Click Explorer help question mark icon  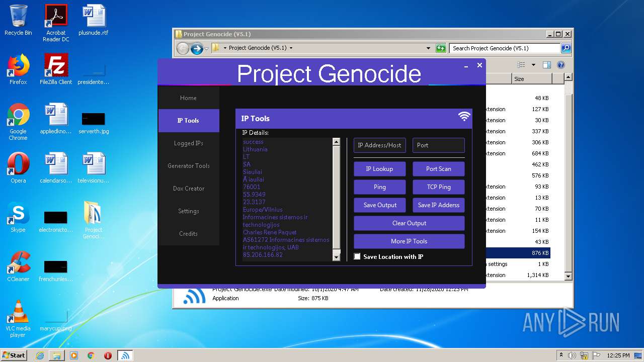[561, 65]
